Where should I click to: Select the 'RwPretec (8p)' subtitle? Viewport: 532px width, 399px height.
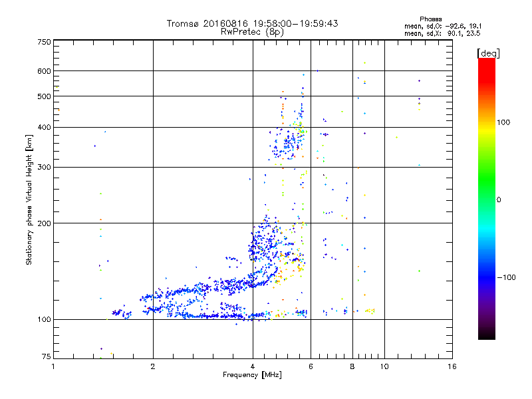(252, 32)
